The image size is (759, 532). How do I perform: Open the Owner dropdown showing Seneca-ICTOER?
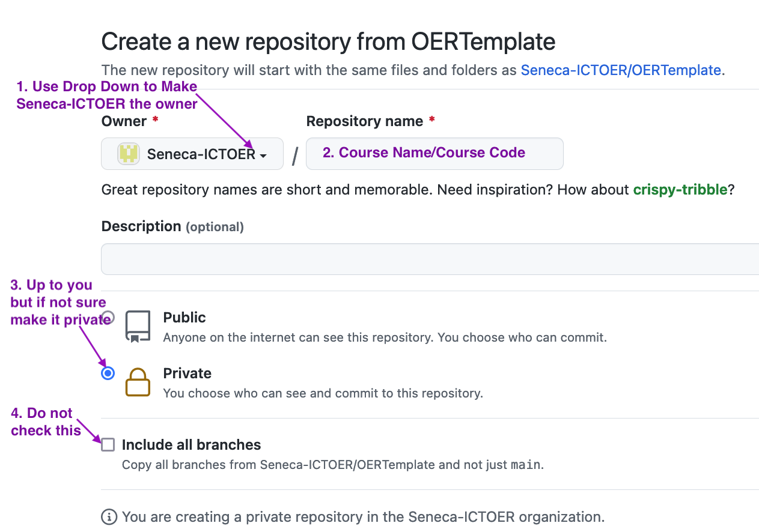pyautogui.click(x=192, y=154)
